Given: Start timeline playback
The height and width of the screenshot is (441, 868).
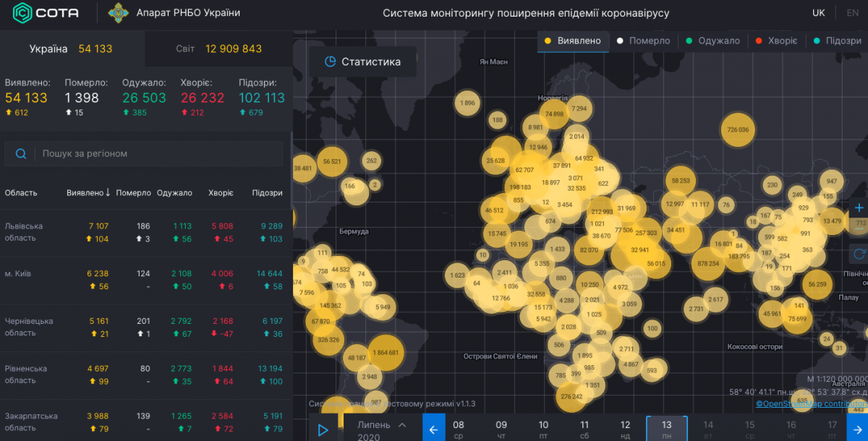Looking at the screenshot, I should tap(323, 430).
